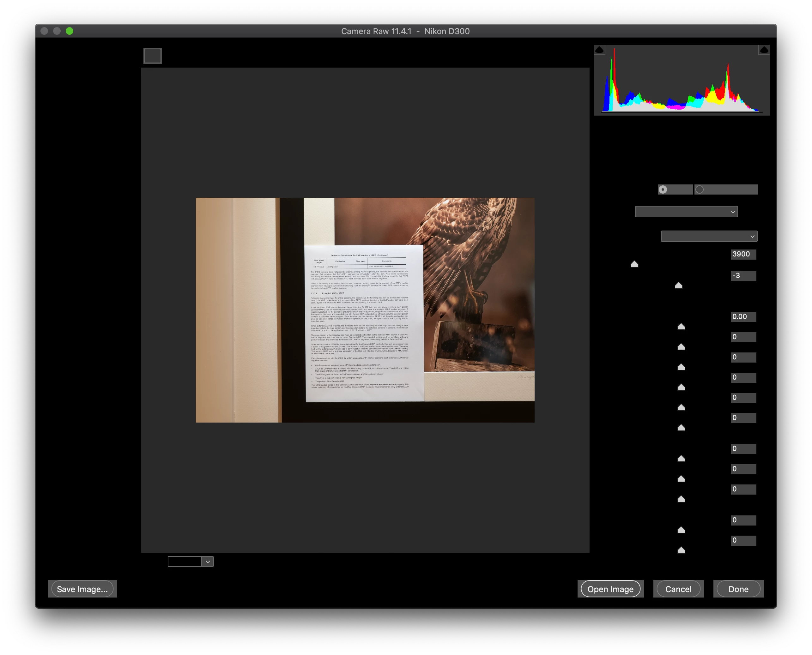
Task: Click the Save Image... button
Action: point(82,589)
